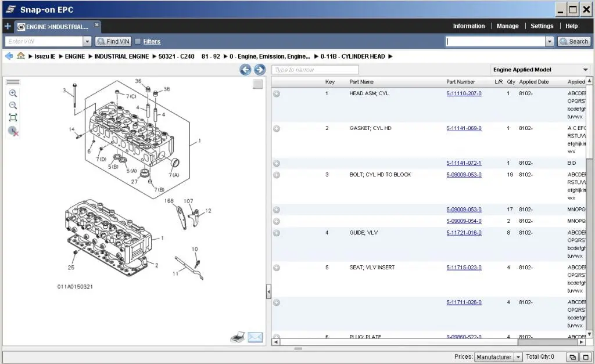Open part number 5-11721-016-0
The width and height of the screenshot is (595, 364).
tap(464, 232)
